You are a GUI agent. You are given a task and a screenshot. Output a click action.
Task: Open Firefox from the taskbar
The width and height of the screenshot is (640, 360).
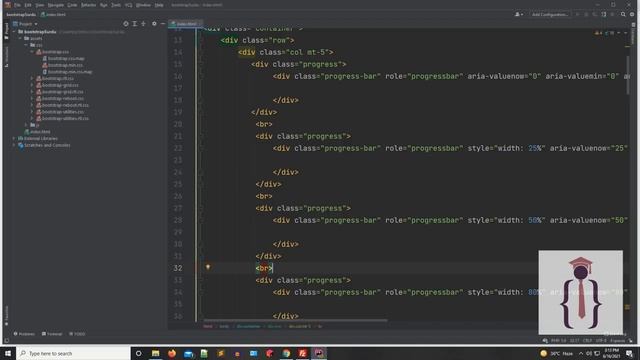pos(172,353)
